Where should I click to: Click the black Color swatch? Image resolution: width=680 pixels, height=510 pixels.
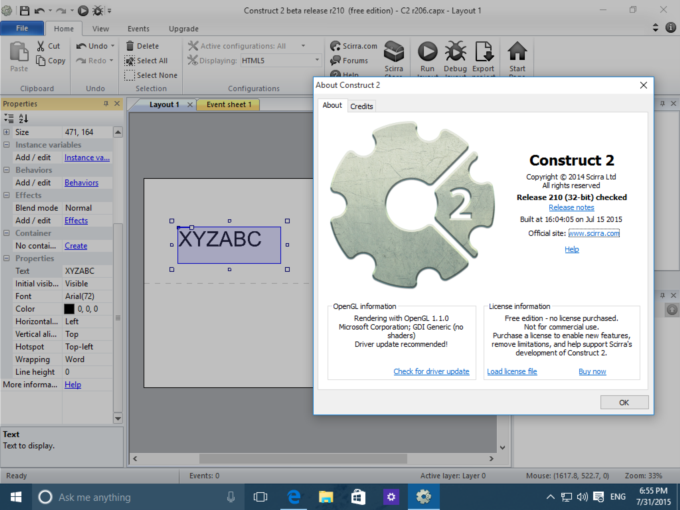point(69,309)
